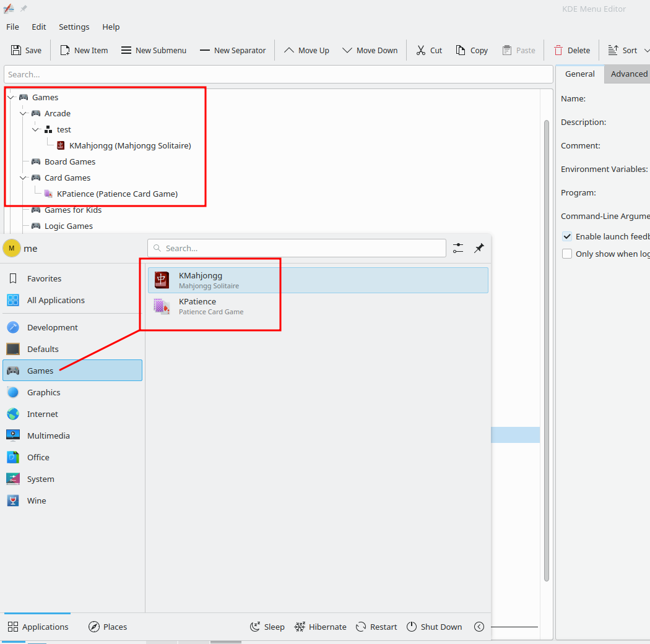Screen dimensions: 650x644
Task: Switch to the Advanced tab
Action: (x=627, y=74)
